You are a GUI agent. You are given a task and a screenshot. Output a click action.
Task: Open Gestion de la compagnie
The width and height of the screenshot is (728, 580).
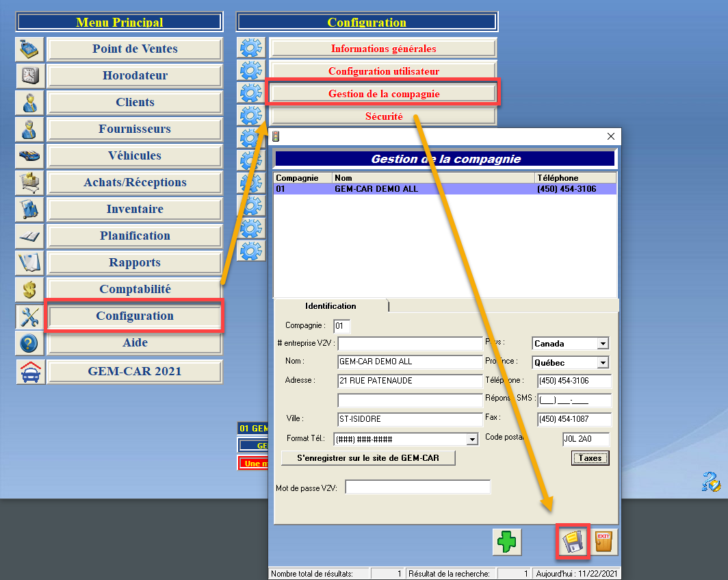tap(383, 93)
